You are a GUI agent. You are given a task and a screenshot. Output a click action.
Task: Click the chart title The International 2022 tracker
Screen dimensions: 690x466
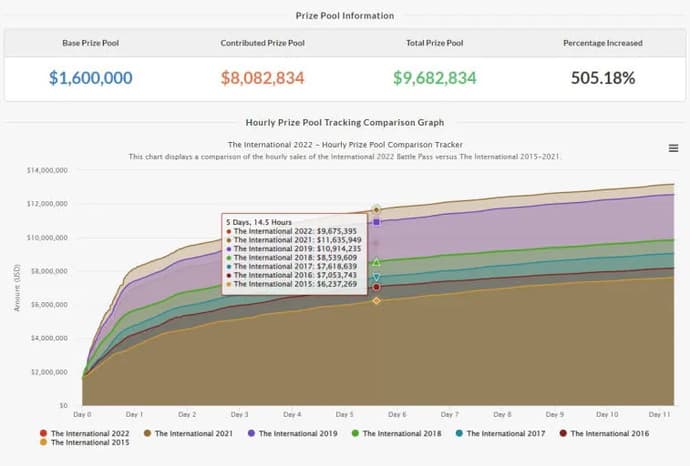pos(345,145)
